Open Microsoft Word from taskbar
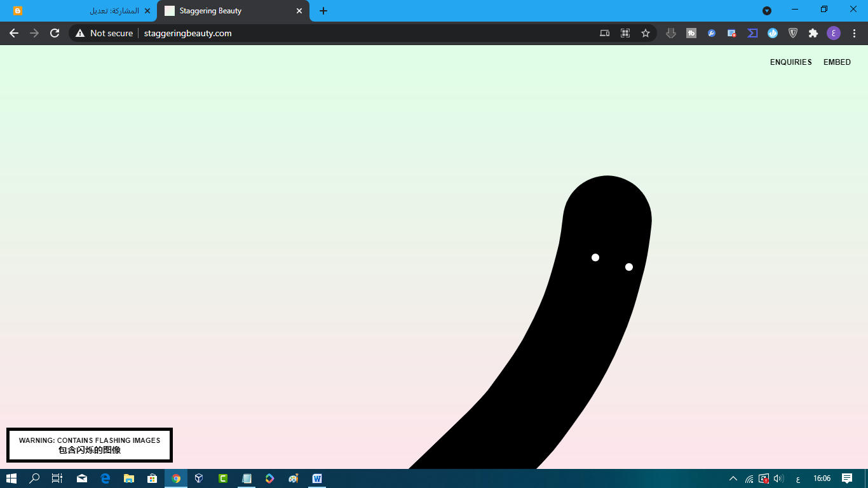 [x=317, y=478]
